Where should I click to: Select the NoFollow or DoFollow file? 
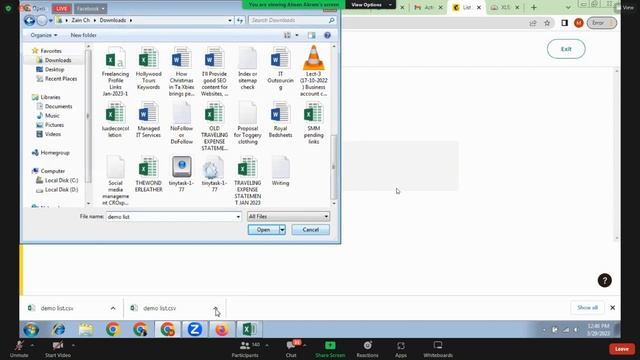pos(181,123)
